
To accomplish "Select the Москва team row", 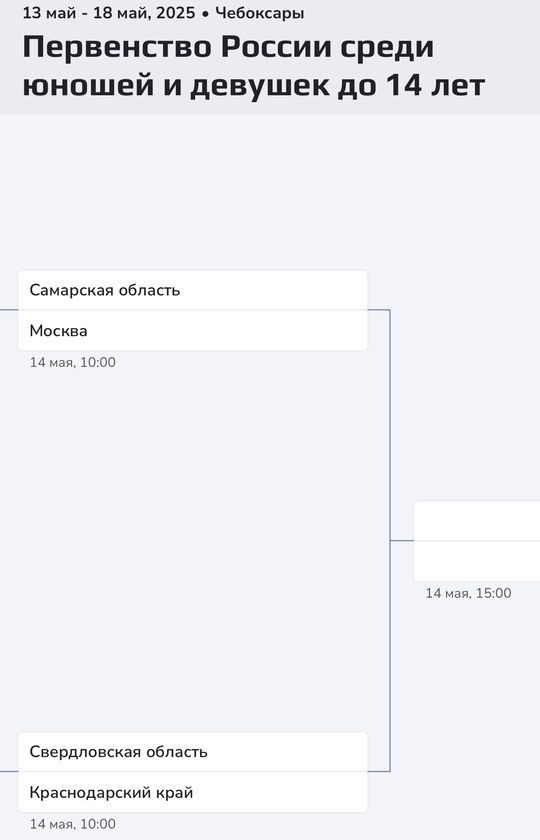I will click(193, 331).
